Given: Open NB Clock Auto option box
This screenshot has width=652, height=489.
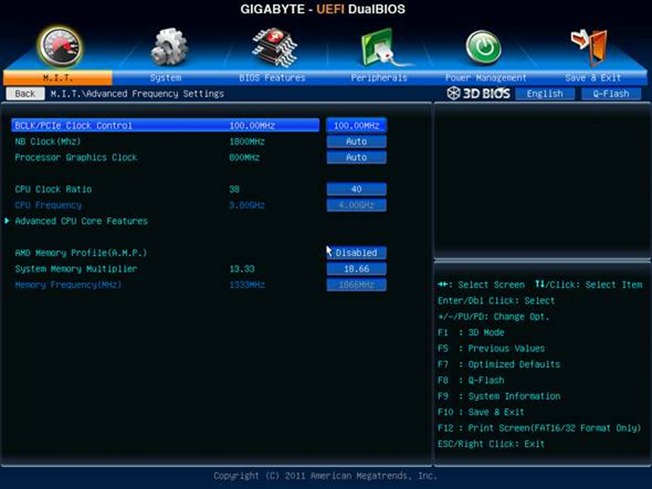Looking at the screenshot, I should coord(356,141).
